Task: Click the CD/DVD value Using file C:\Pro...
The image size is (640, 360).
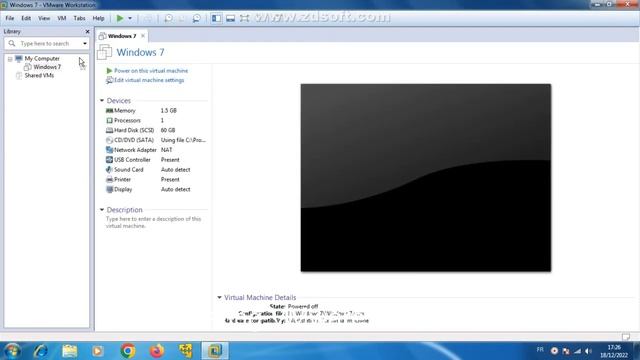Action: click(x=183, y=140)
